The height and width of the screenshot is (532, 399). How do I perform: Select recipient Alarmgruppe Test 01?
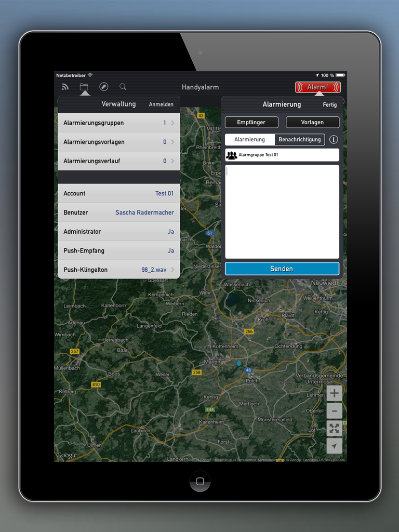(x=282, y=155)
